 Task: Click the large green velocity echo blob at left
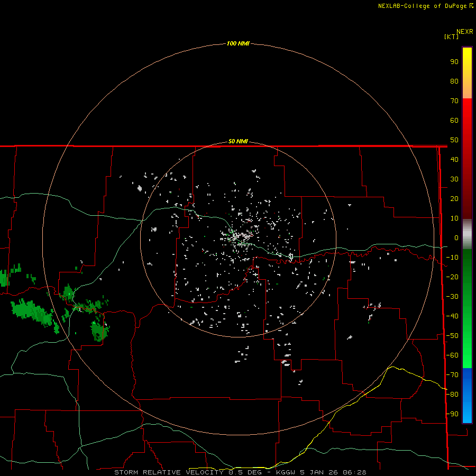[32, 313]
